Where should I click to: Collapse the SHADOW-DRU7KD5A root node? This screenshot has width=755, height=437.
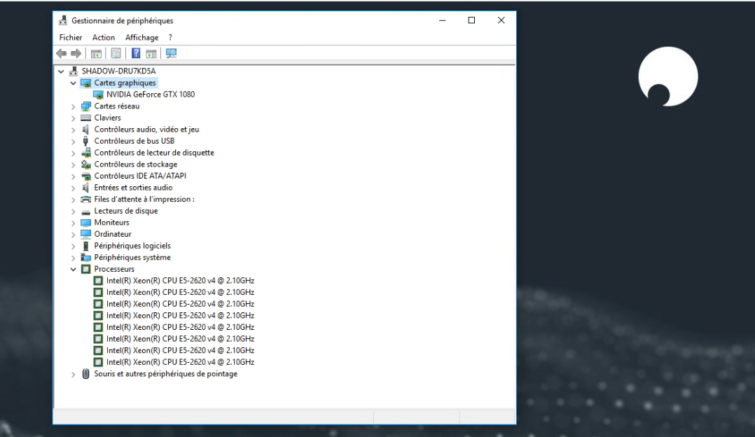(61, 71)
